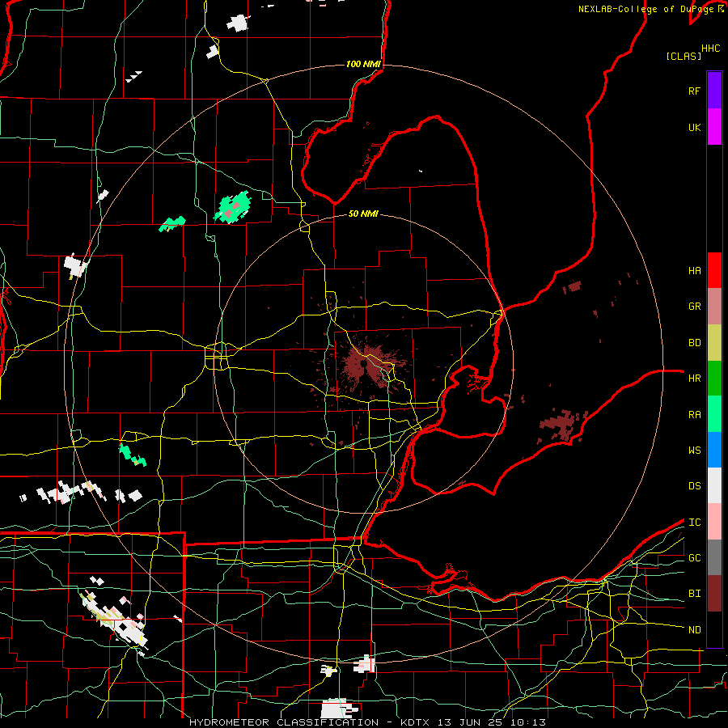Click the HA legend label
This screenshot has height=728, width=728.
[694, 270]
